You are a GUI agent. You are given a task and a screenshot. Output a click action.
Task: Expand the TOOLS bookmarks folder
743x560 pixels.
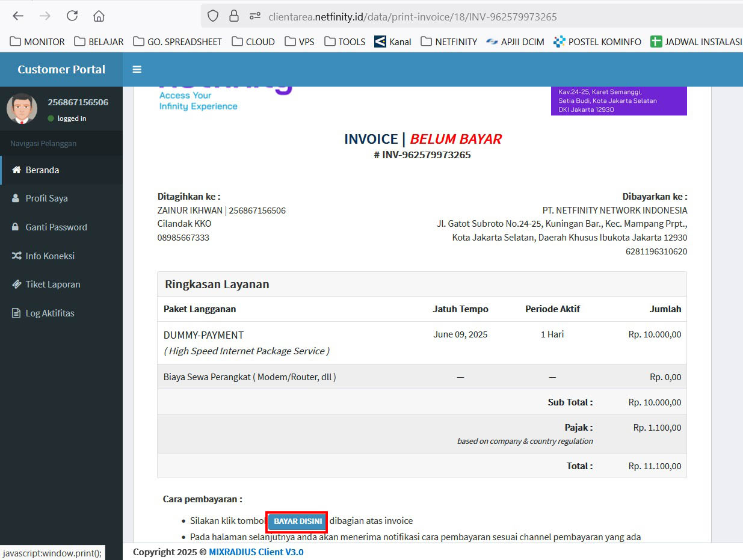[345, 42]
